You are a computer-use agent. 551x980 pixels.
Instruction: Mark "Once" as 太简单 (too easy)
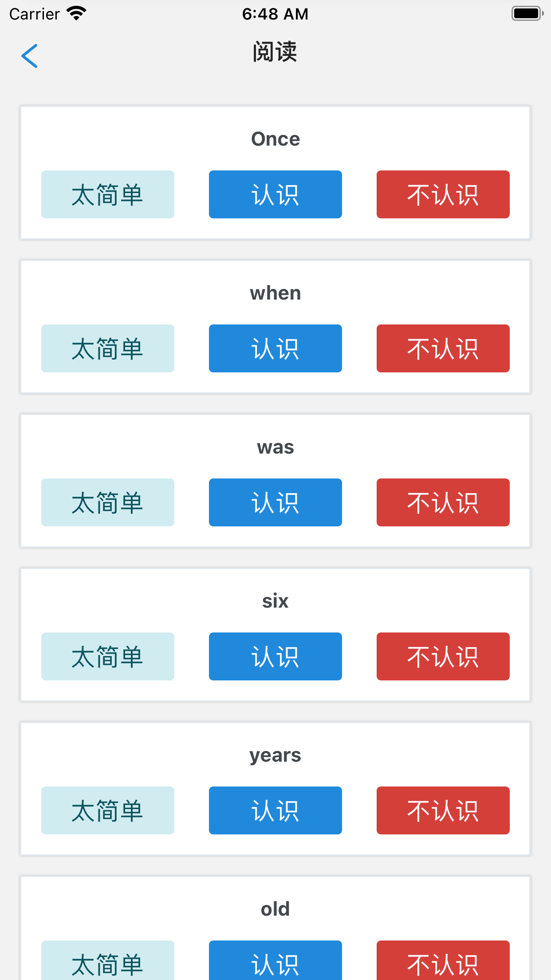108,194
